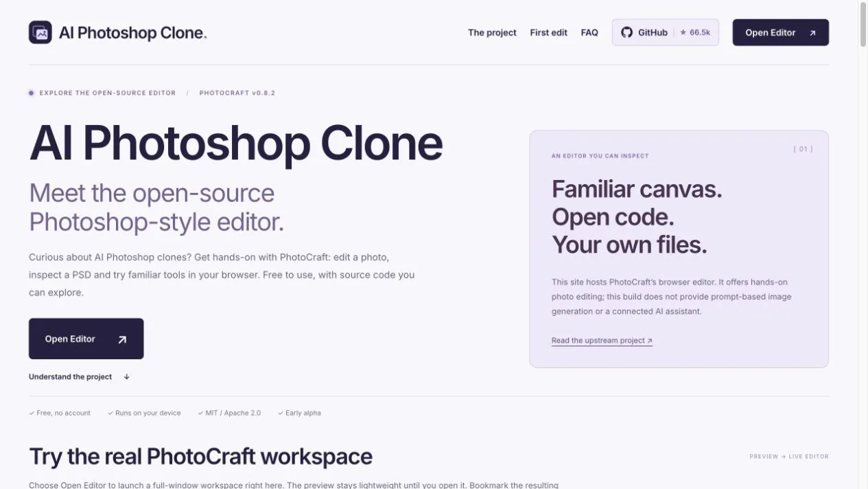Open Read the upstream project link
This screenshot has height=489, width=868.
click(x=602, y=341)
